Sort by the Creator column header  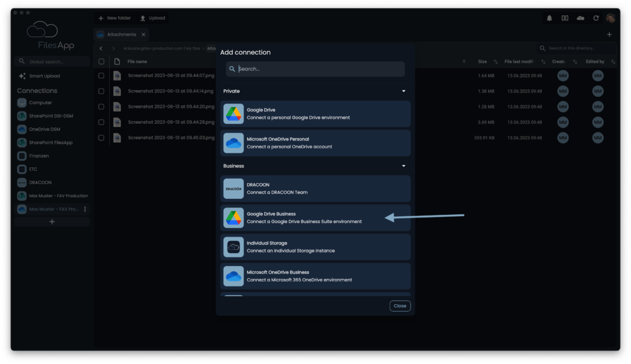[x=558, y=62]
